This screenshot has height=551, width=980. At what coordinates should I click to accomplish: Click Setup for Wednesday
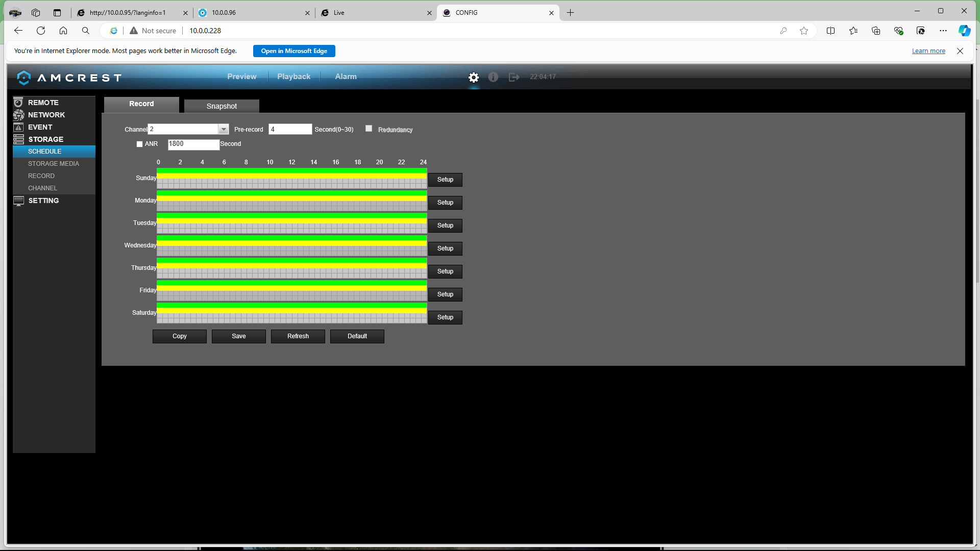(445, 248)
